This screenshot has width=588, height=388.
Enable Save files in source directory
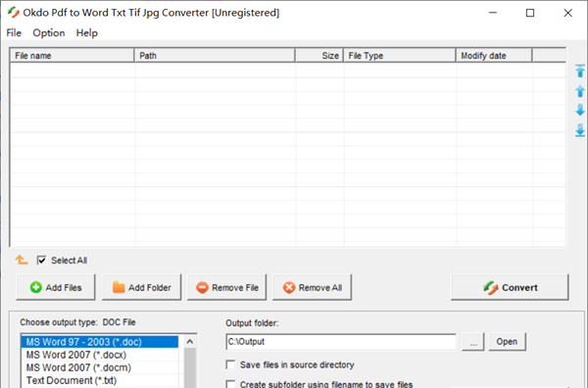pyautogui.click(x=230, y=364)
